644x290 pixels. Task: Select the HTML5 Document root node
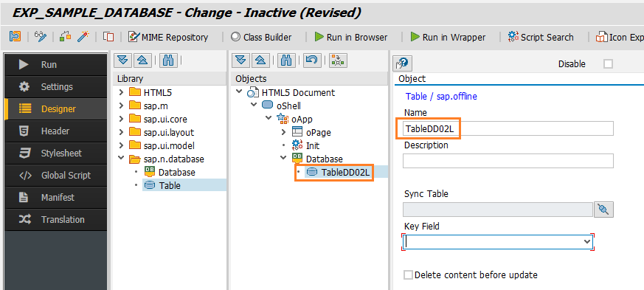pyautogui.click(x=298, y=92)
